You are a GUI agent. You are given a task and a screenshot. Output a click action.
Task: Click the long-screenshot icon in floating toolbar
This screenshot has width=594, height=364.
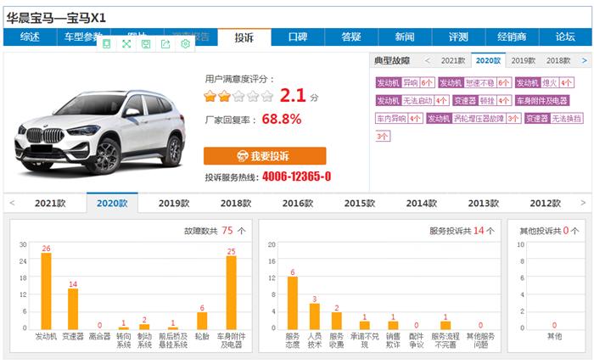(x=107, y=44)
